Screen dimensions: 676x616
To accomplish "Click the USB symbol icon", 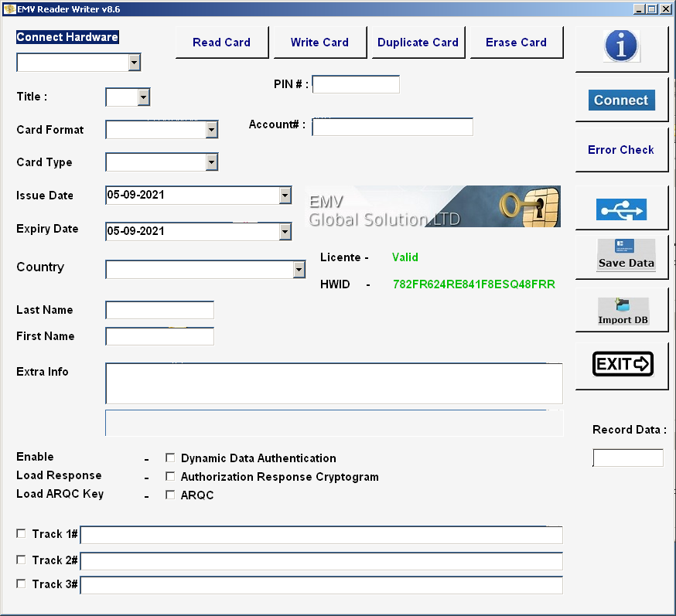I will 621,209.
